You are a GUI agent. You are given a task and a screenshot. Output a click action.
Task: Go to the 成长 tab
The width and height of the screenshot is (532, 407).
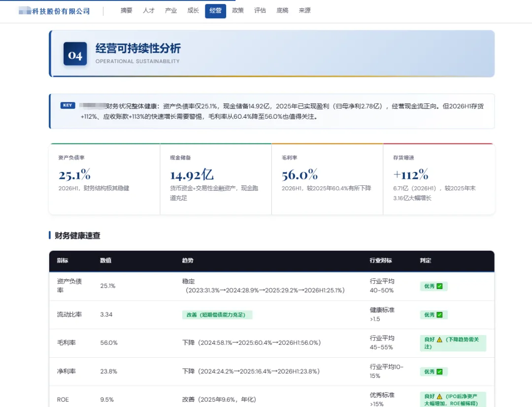point(193,10)
